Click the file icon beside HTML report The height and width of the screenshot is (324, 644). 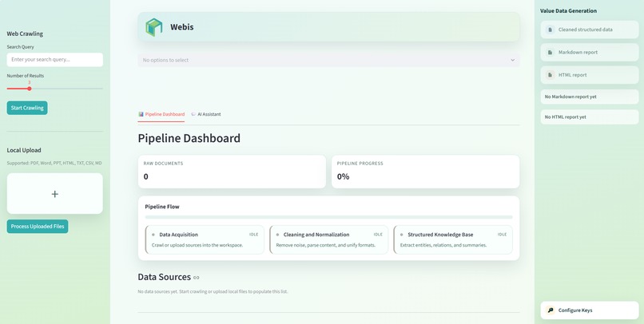pos(550,75)
